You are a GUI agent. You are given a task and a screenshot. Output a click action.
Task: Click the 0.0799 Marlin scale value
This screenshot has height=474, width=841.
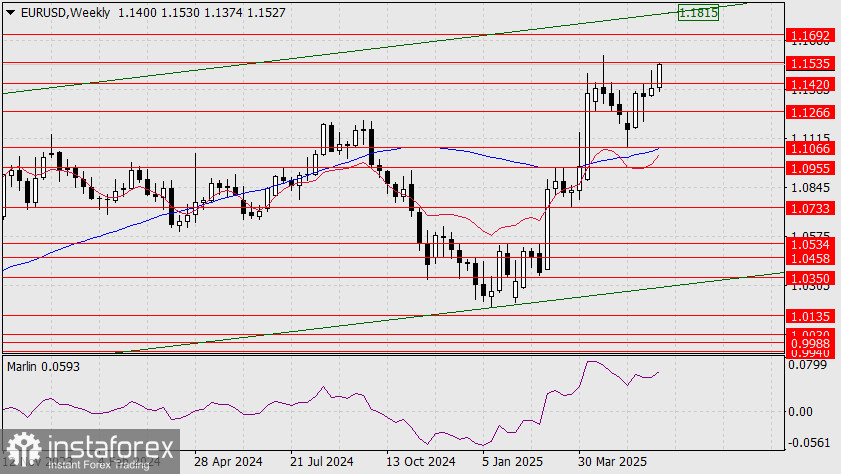pos(807,365)
